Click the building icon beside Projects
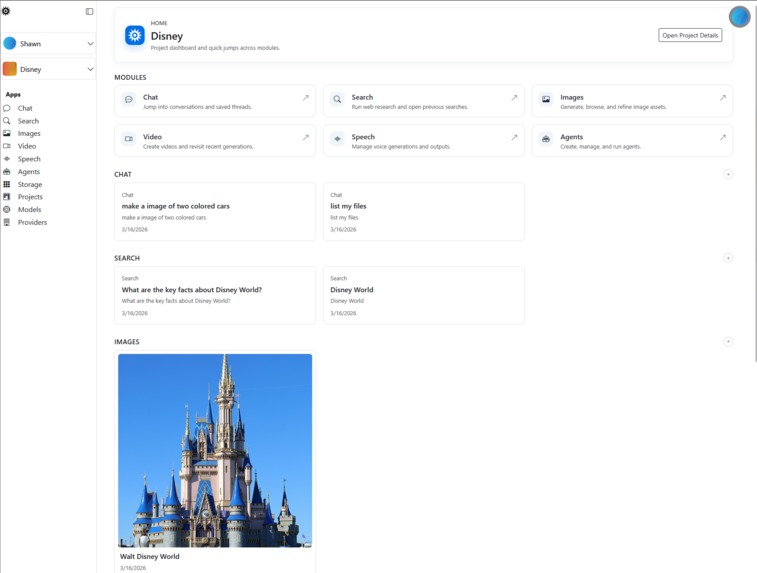This screenshot has height=573, width=757. 7,196
